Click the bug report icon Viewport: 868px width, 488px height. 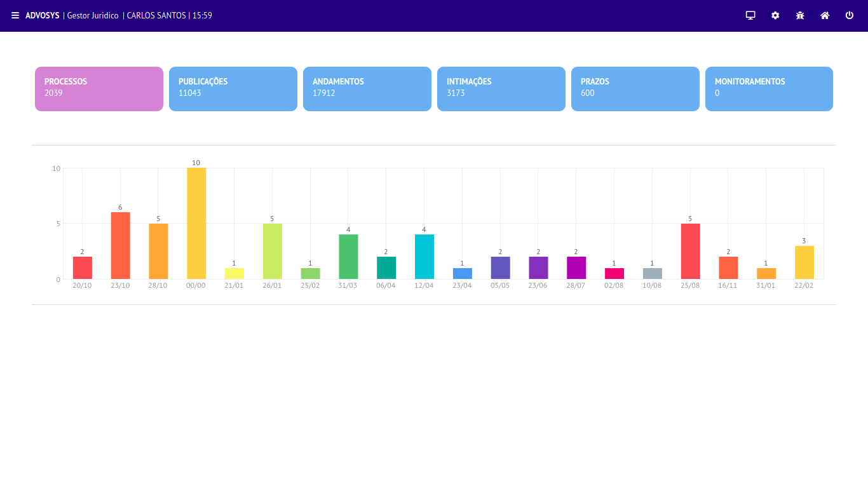pos(800,15)
